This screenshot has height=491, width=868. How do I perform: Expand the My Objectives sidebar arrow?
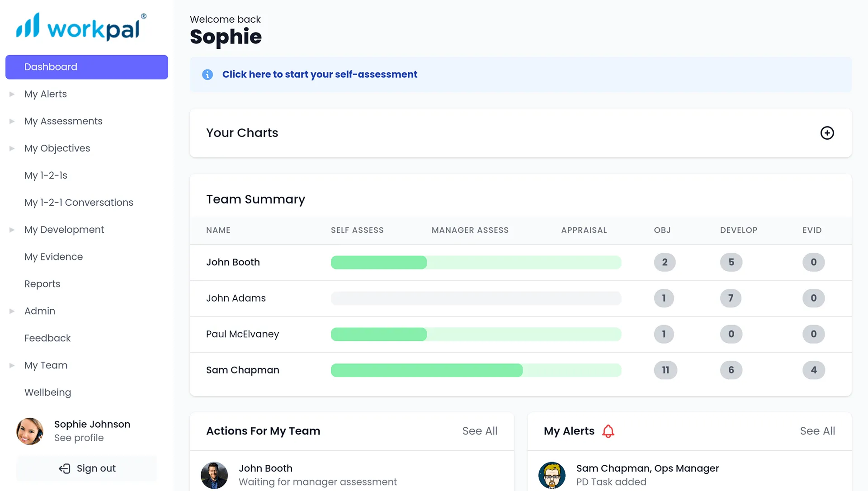click(x=12, y=148)
